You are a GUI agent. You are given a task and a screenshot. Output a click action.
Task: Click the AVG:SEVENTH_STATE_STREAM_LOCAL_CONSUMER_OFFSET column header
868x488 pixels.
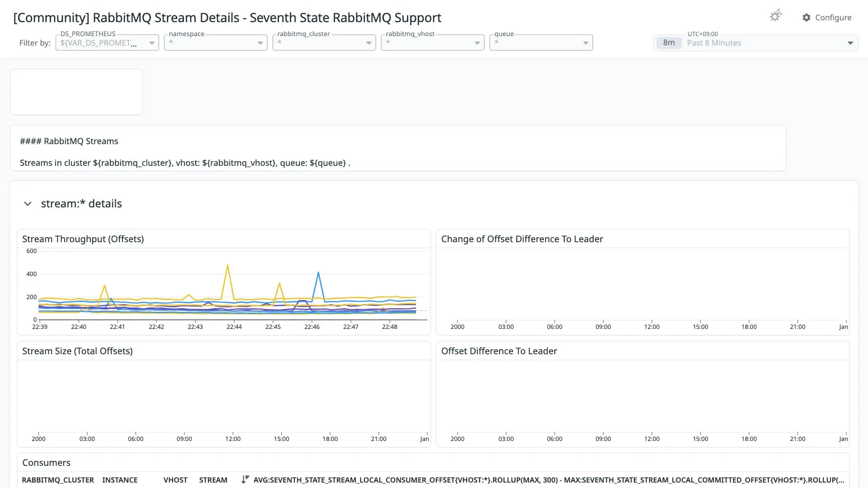[x=549, y=480]
